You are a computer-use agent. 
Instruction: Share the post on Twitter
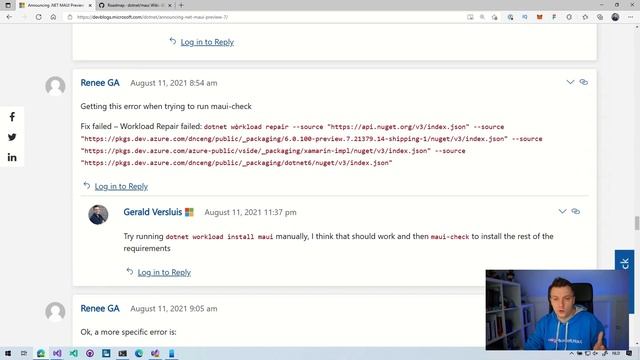pos(12,137)
